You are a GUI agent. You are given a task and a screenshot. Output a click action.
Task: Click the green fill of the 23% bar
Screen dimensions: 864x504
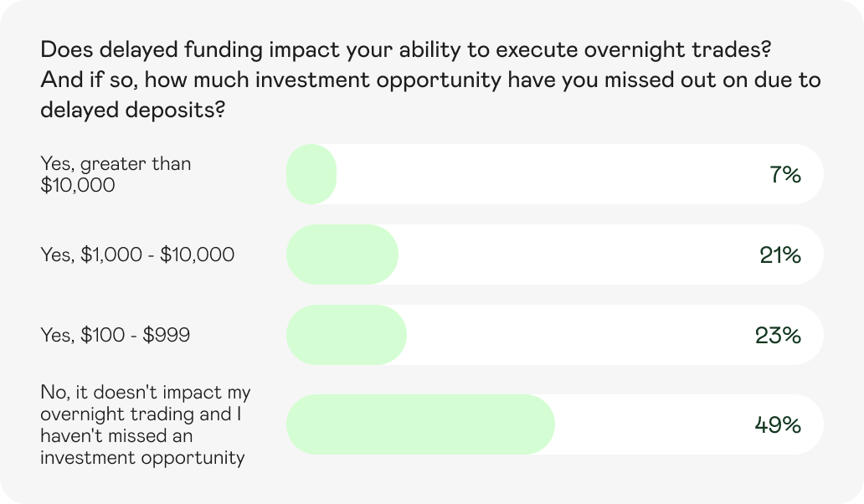(346, 335)
